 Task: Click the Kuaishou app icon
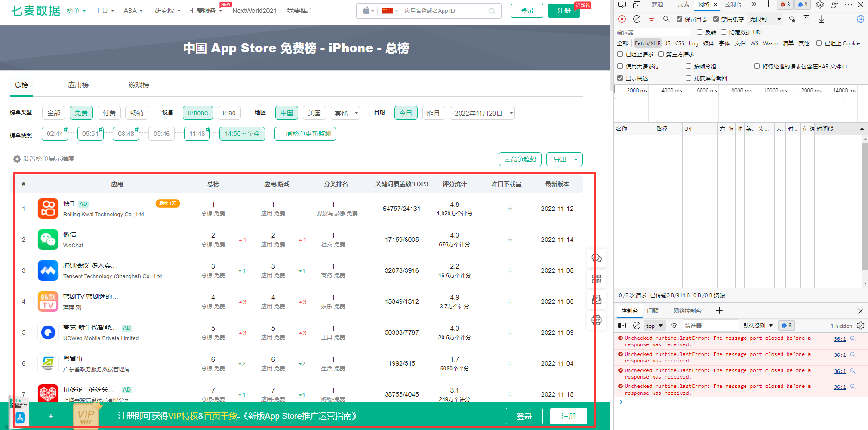coord(48,209)
